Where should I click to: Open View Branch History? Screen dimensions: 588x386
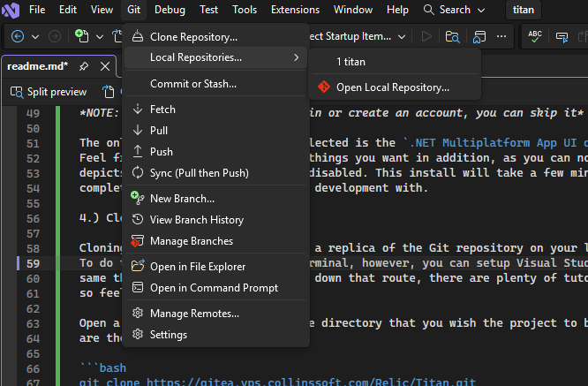(196, 220)
